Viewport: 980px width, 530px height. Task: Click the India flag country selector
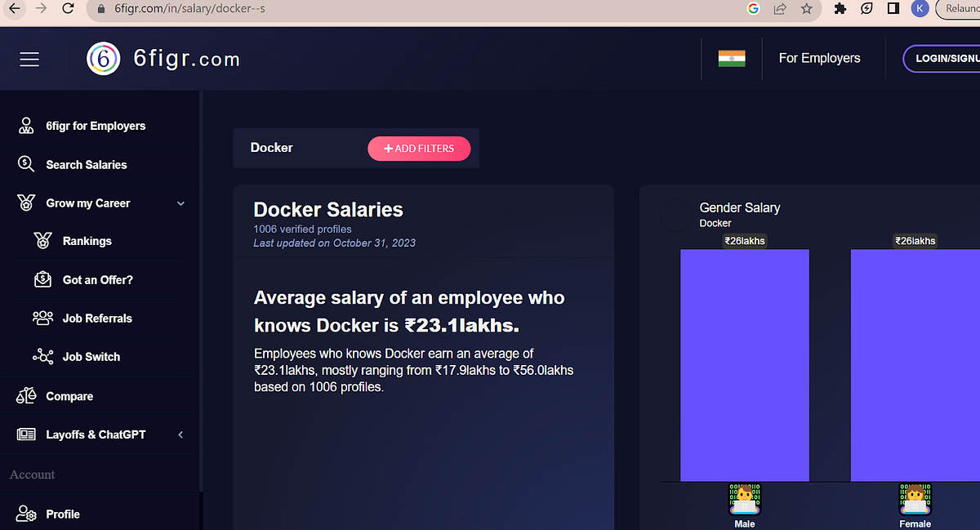click(x=731, y=59)
